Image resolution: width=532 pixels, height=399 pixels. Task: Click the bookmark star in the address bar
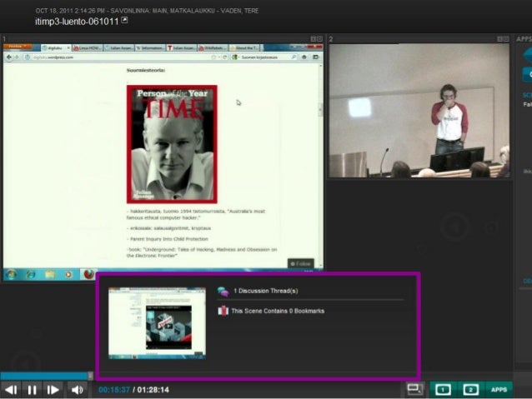pyautogui.click(x=213, y=57)
